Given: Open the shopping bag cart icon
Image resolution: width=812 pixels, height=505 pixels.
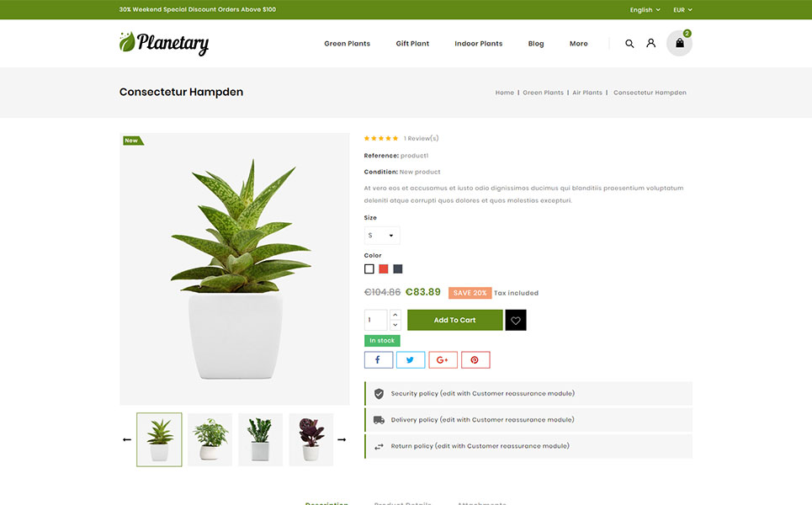Looking at the screenshot, I should pyautogui.click(x=679, y=43).
